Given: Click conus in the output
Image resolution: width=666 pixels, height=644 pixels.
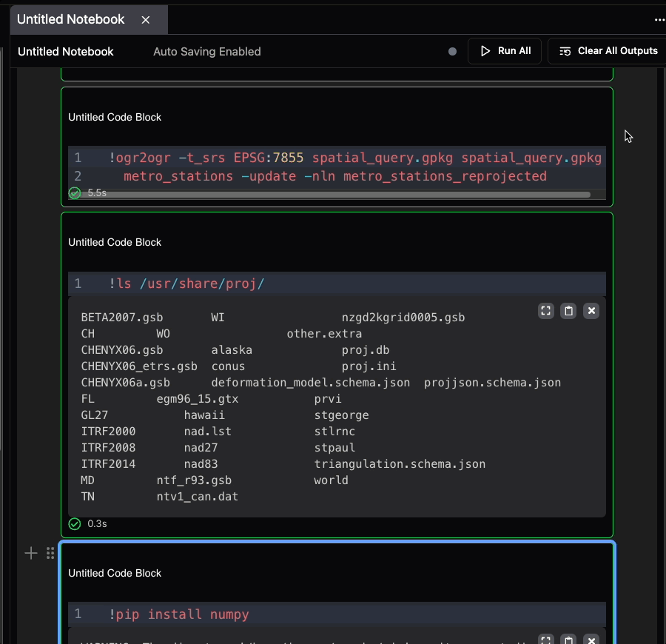Looking at the screenshot, I should point(228,366).
